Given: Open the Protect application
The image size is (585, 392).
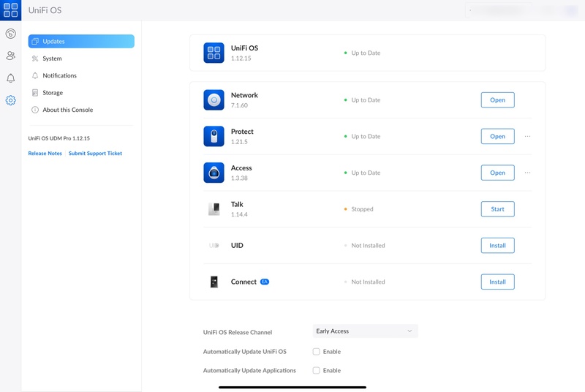Looking at the screenshot, I should (x=497, y=136).
